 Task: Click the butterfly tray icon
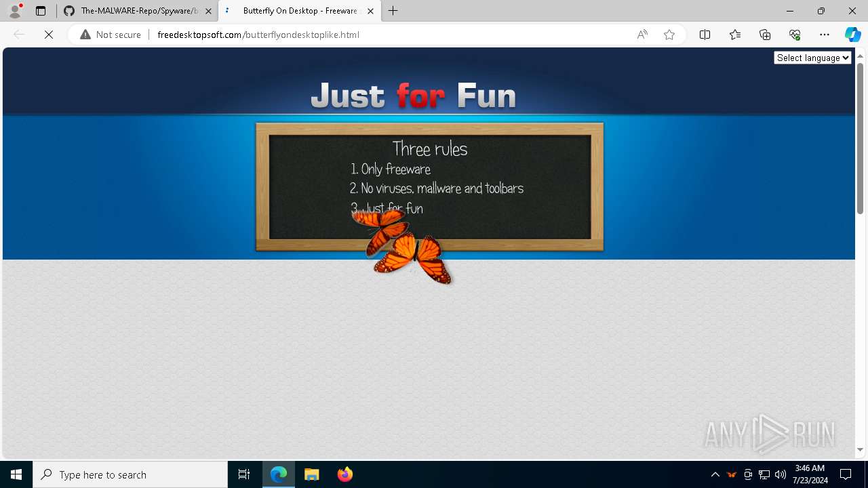pyautogui.click(x=732, y=474)
